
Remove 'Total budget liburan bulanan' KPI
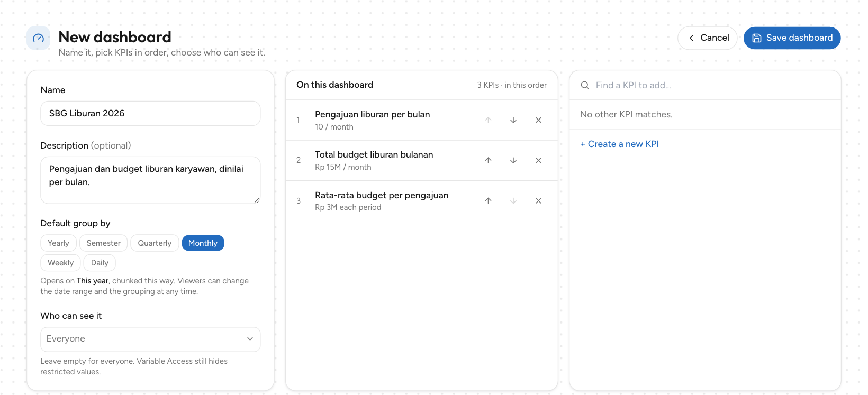click(538, 160)
